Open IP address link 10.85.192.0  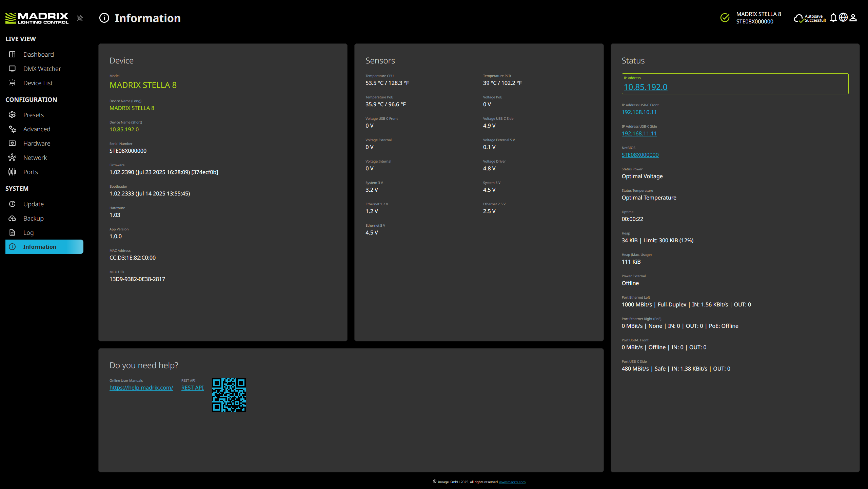pos(645,87)
